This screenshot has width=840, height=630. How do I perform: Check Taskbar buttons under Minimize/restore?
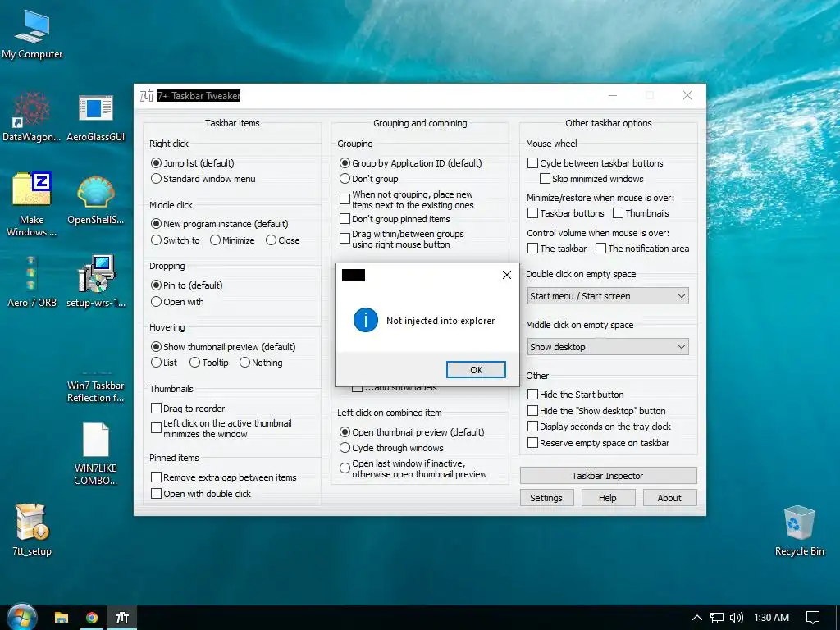click(x=566, y=213)
